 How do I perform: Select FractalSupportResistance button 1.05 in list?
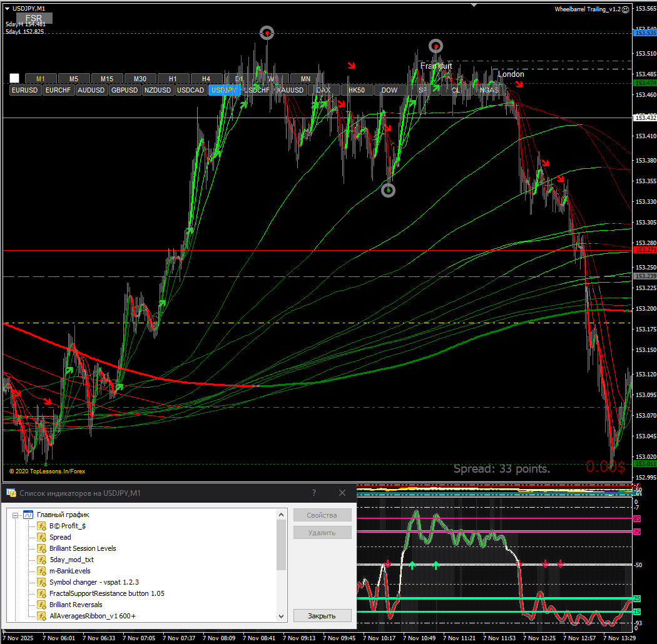[x=107, y=594]
